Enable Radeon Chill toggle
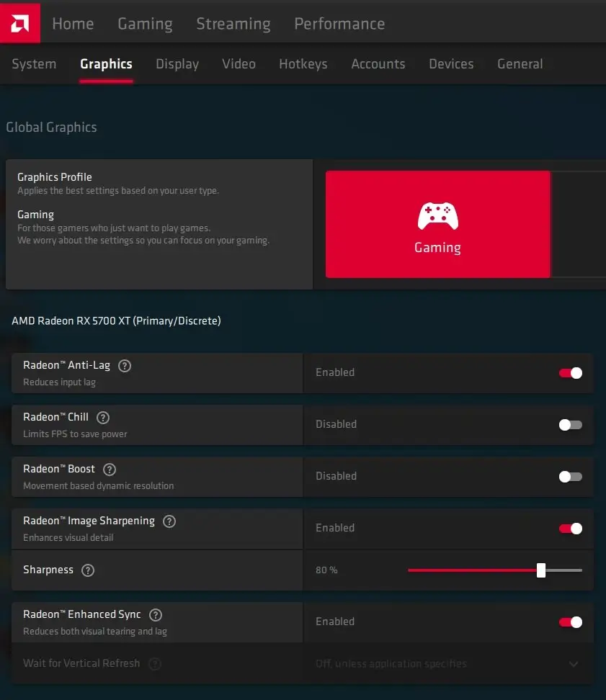This screenshot has width=606, height=700. (x=570, y=425)
